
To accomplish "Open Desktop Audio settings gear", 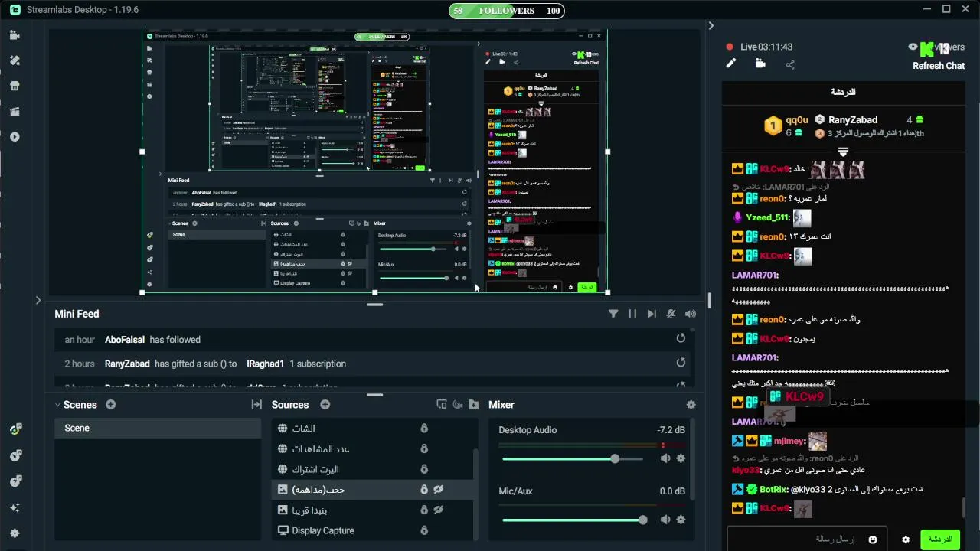I will 681,458.
